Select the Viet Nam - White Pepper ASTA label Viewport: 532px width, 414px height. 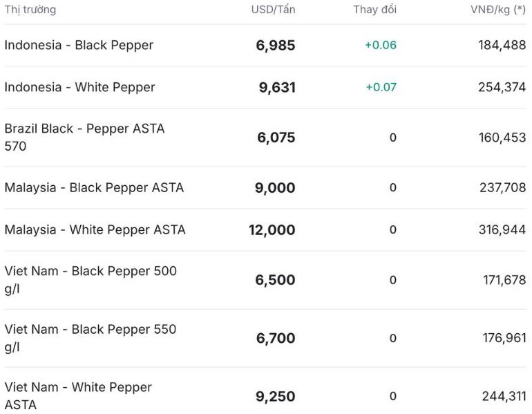pyautogui.click(x=78, y=395)
